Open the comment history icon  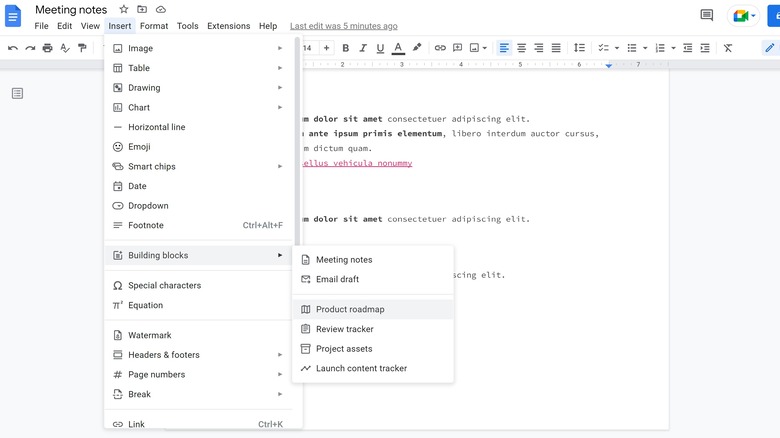pyautogui.click(x=707, y=15)
